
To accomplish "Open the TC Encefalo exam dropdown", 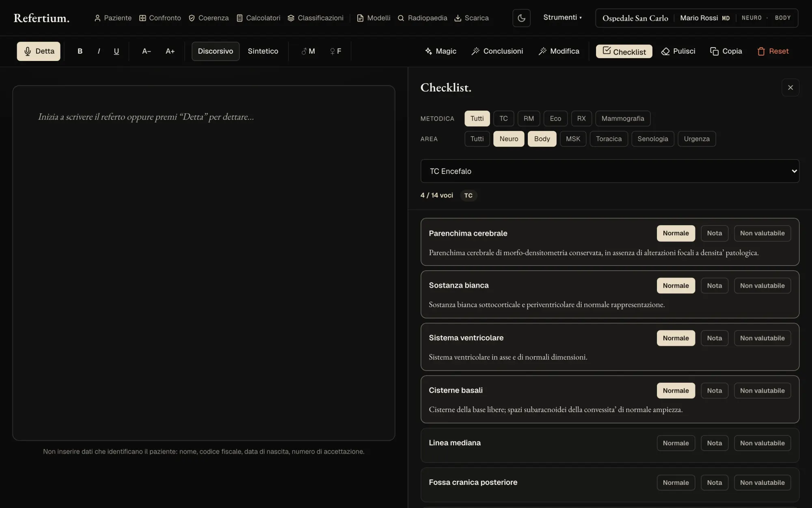I will [x=610, y=171].
